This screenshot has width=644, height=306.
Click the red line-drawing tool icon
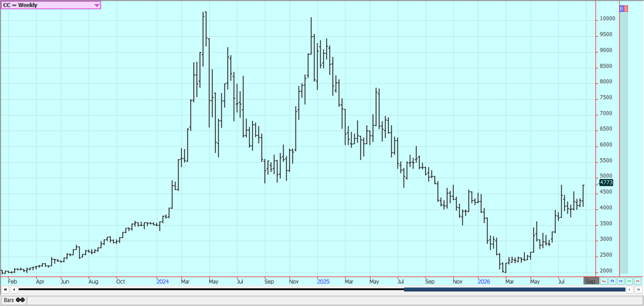(604, 281)
